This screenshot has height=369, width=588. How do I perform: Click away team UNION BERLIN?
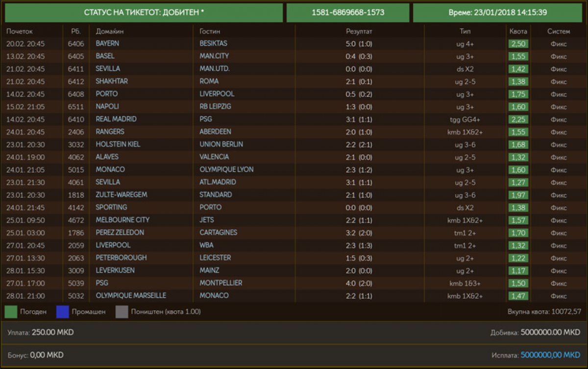pyautogui.click(x=221, y=145)
